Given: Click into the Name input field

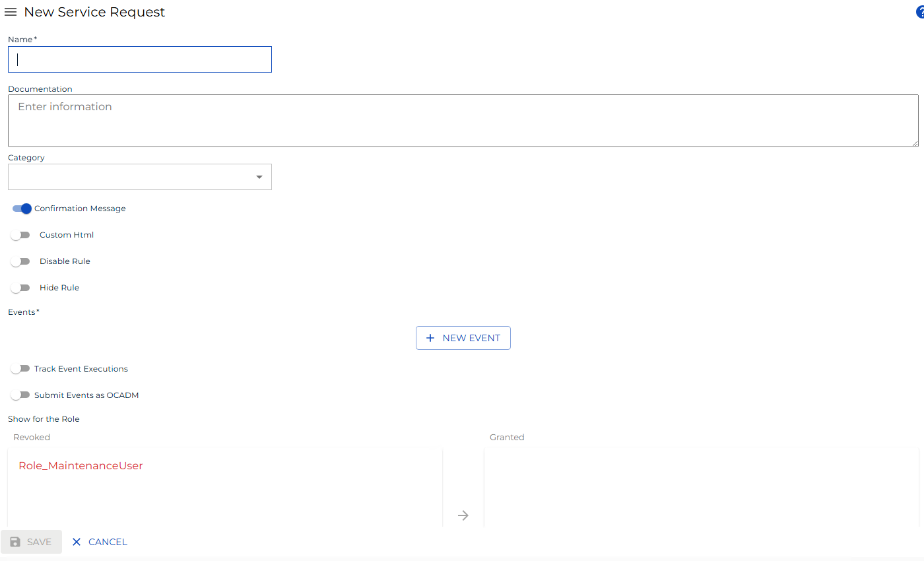Looking at the screenshot, I should coord(140,59).
